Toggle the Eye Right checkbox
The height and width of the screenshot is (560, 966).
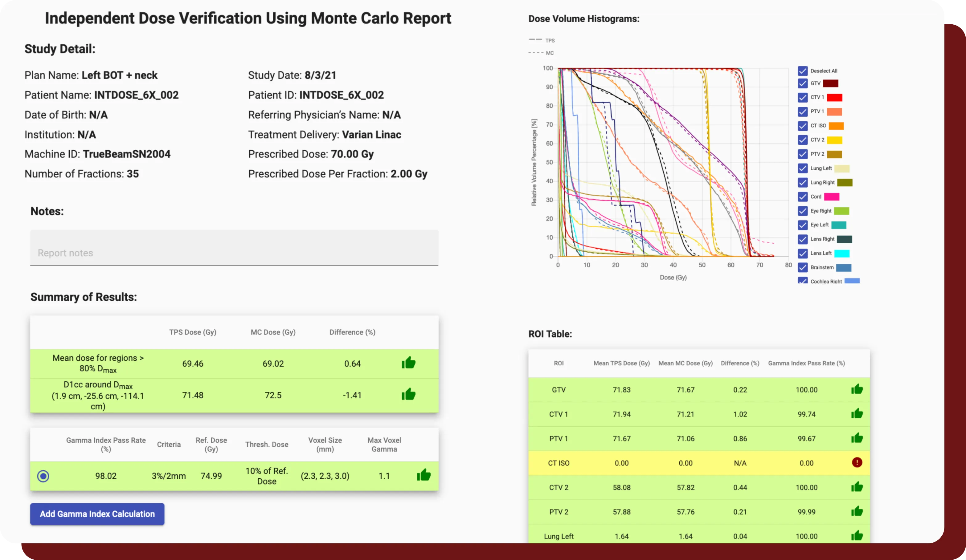point(803,211)
